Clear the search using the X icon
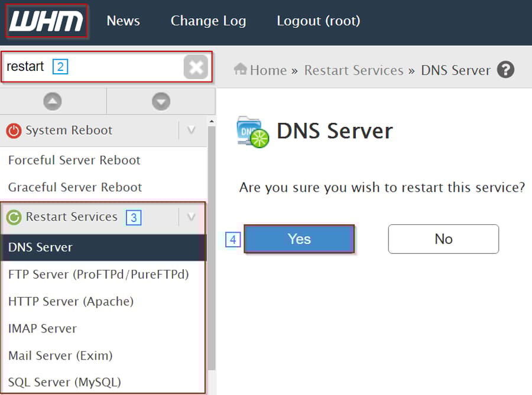Image resolution: width=532 pixels, height=395 pixels. (196, 67)
